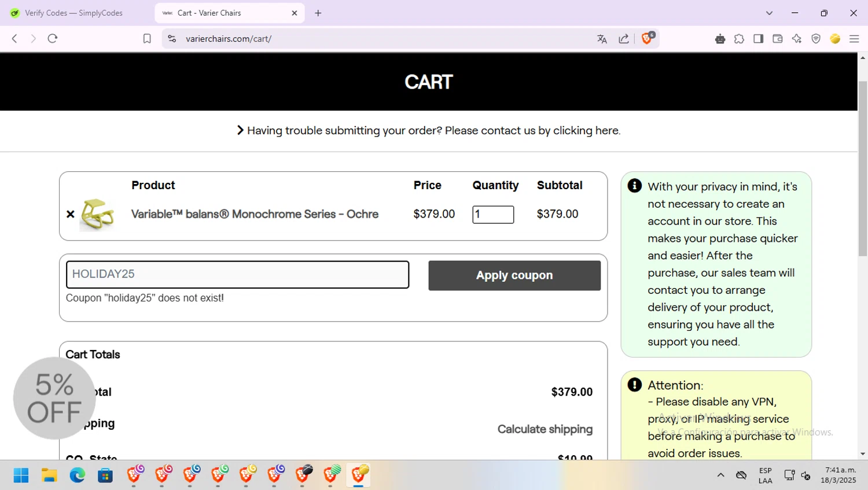Open the volume tray icon
The height and width of the screenshot is (490, 868).
tap(806, 476)
